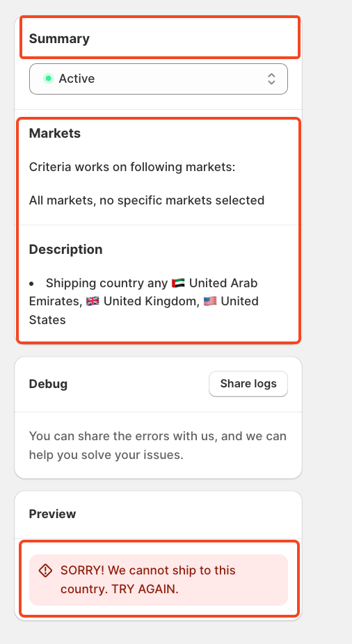Image resolution: width=352 pixels, height=644 pixels.
Task: Select the Summary heading
Action: coord(59,39)
